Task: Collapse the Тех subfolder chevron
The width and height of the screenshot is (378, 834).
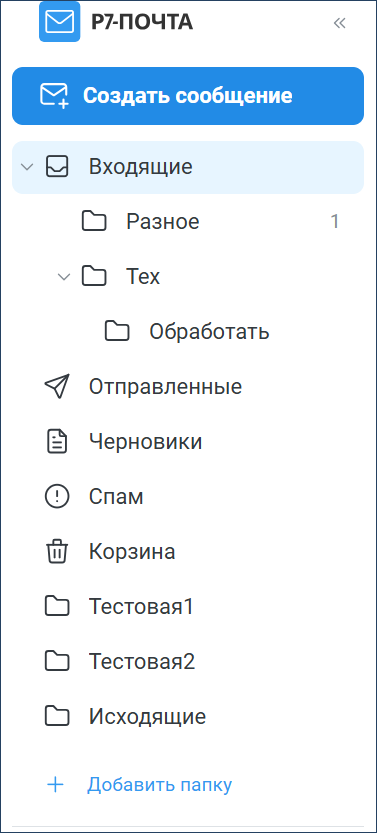Action: point(64,277)
